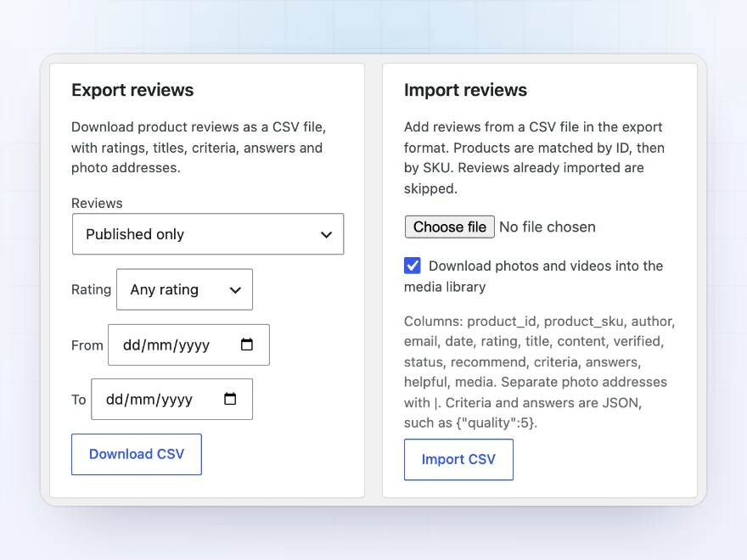The width and height of the screenshot is (747, 560).
Task: Click the 'To' label
Action: tap(79, 400)
